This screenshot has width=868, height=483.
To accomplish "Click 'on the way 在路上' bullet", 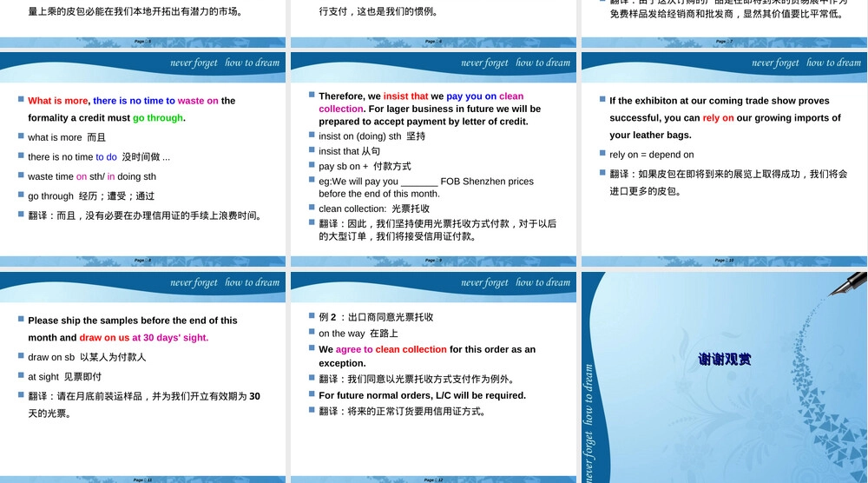I will point(358,334).
